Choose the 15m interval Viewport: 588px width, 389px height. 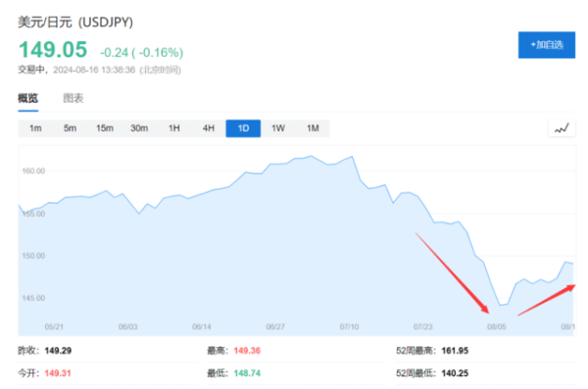click(105, 128)
